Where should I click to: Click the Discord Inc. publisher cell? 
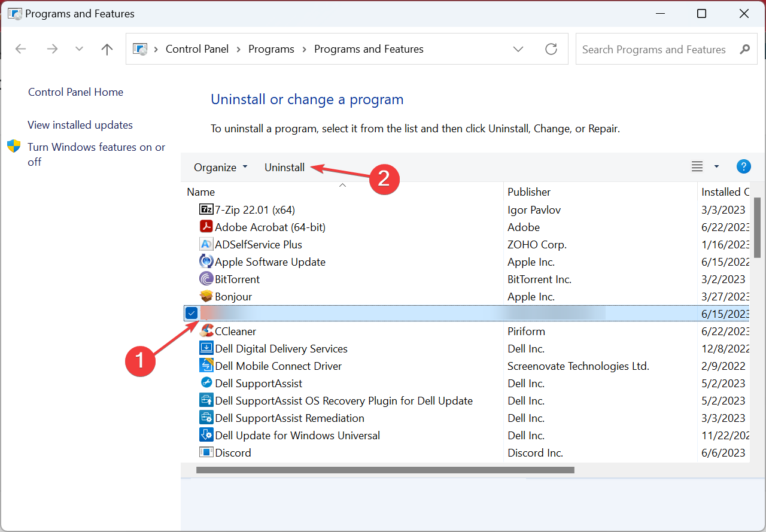click(535, 453)
